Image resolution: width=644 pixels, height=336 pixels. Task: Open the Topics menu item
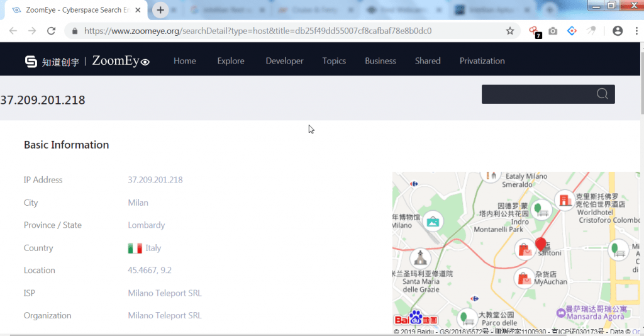pos(334,61)
